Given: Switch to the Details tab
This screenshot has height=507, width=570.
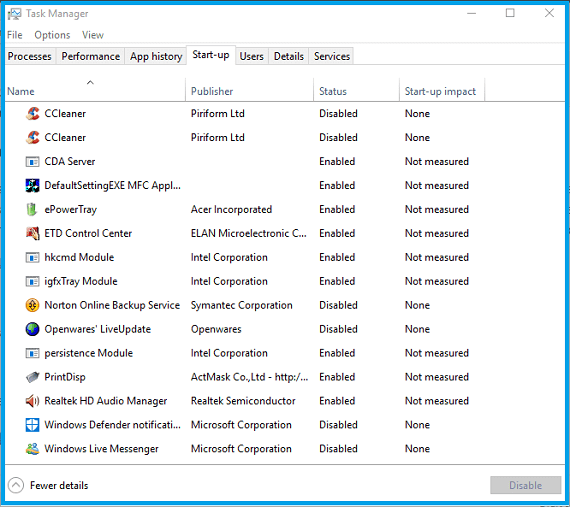Looking at the screenshot, I should (x=289, y=56).
